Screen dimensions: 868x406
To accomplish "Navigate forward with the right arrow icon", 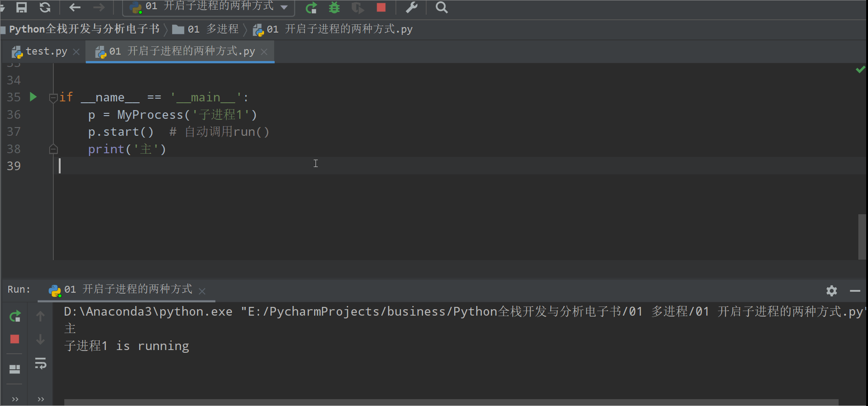I will 99,7.
